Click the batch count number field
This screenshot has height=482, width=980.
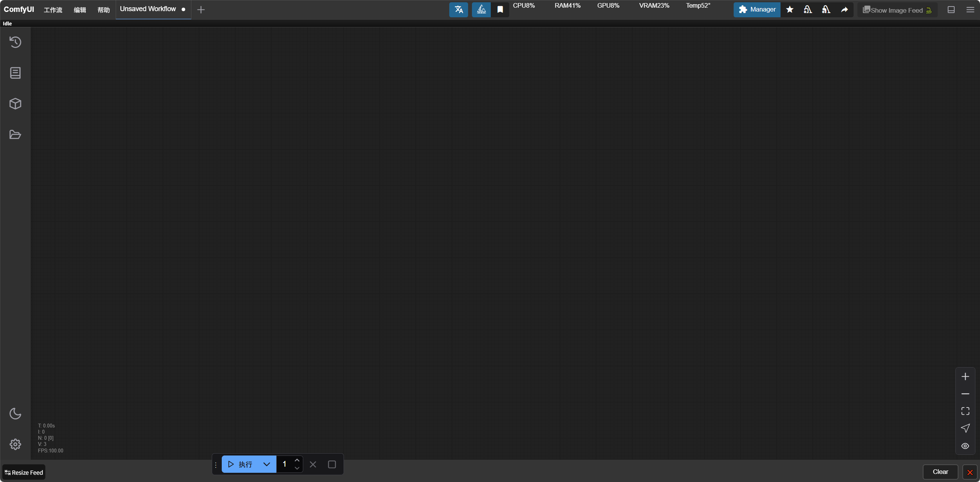click(285, 464)
